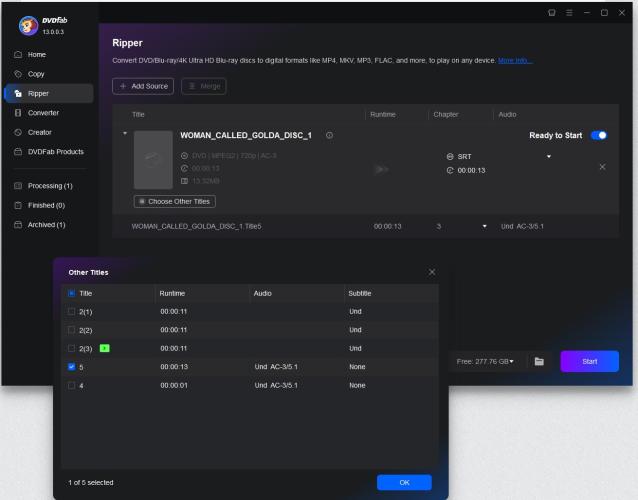Open the SRT profile dropdown
This screenshot has width=638, height=500.
(x=548, y=157)
